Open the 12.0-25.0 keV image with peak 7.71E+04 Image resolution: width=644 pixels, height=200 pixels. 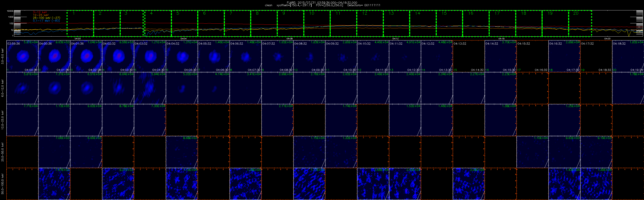(x=23, y=120)
